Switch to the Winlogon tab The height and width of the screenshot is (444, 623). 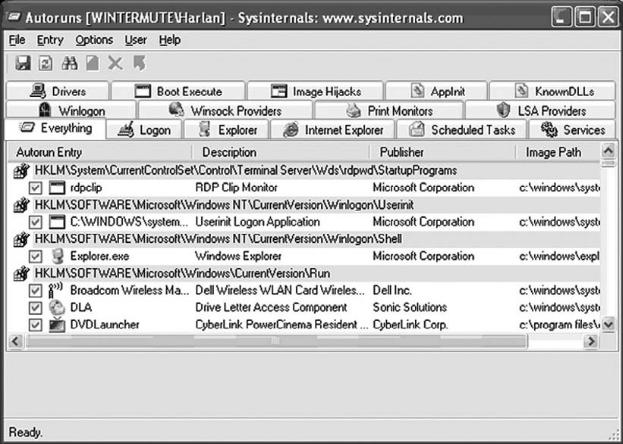71,110
